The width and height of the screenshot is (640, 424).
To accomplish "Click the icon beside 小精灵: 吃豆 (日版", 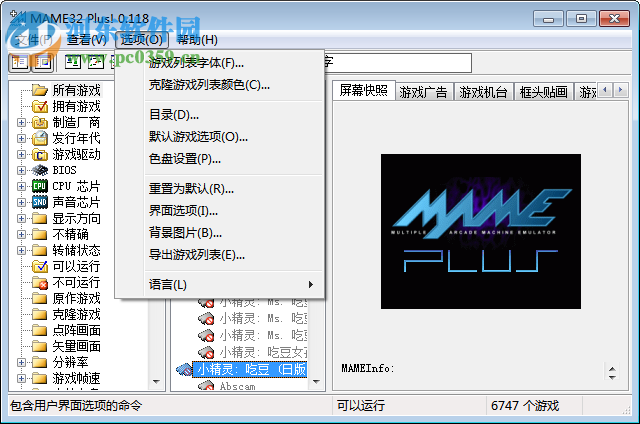I will coord(184,369).
